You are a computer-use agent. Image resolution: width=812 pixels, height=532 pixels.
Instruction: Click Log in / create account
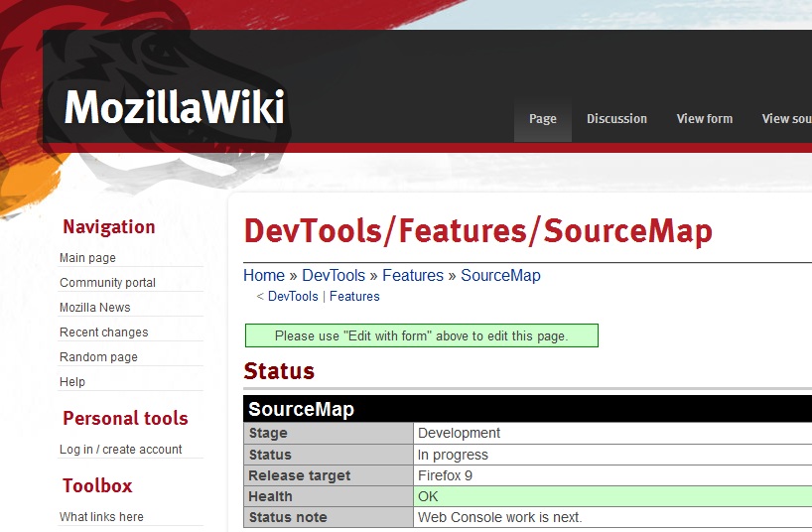[x=121, y=449]
